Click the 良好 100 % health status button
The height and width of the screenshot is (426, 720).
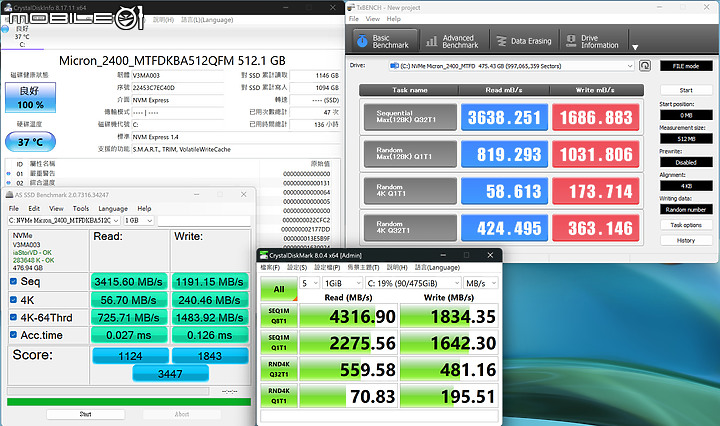(30, 97)
